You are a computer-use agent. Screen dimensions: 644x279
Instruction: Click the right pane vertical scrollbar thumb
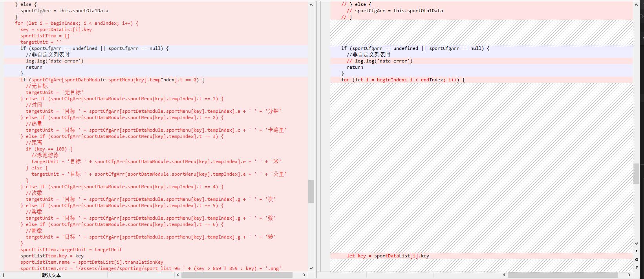(637, 173)
